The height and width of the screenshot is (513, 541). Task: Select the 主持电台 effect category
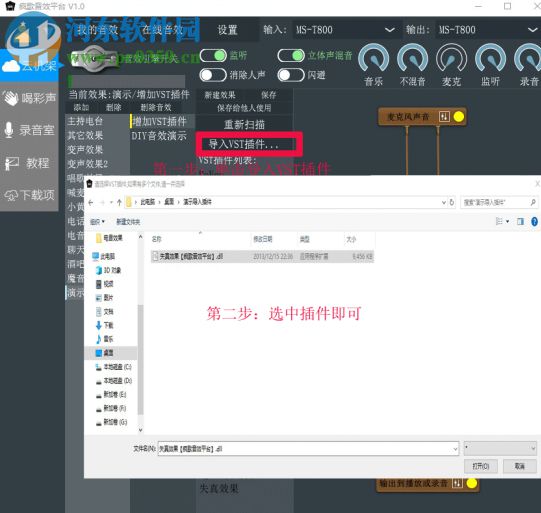(85, 121)
